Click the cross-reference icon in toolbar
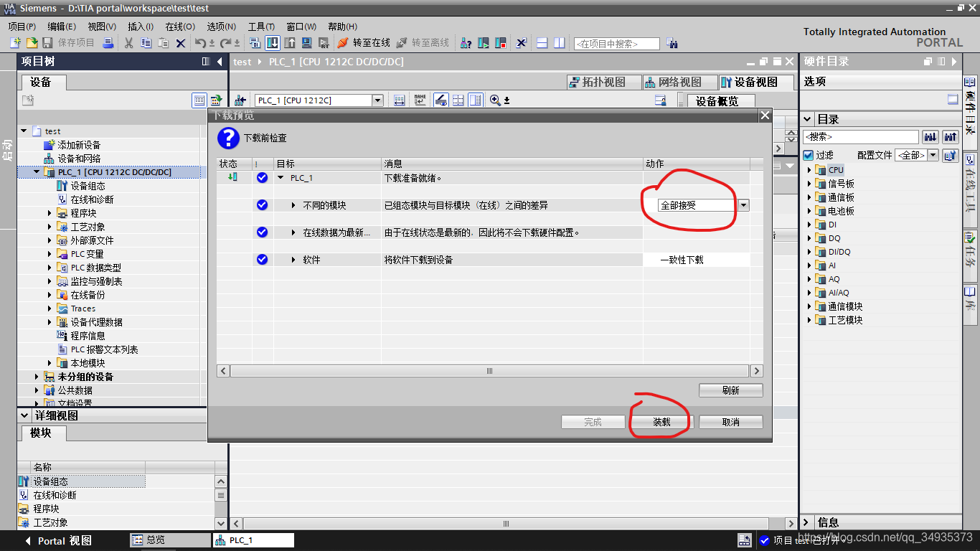Image resolution: width=980 pixels, height=551 pixels. click(522, 43)
